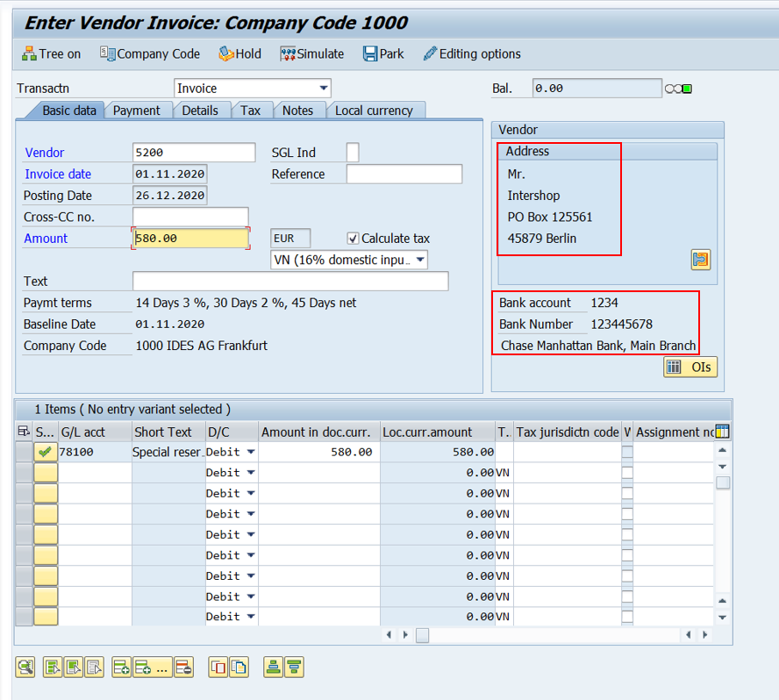The width and height of the screenshot is (779, 700).
Task: Click the Vendor field label link
Action: [44, 153]
